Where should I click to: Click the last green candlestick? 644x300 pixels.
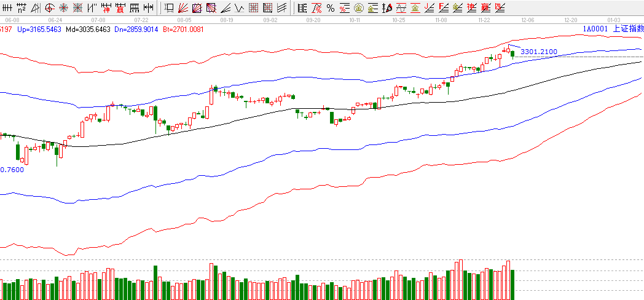click(x=512, y=54)
